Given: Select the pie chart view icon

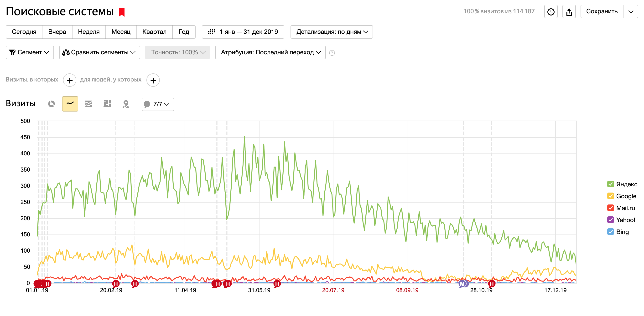Looking at the screenshot, I should click(52, 104).
